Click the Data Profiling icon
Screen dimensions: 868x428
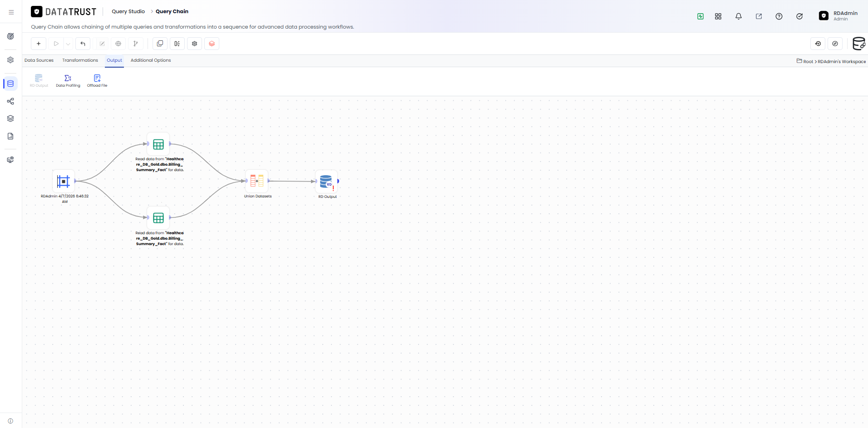(x=68, y=78)
